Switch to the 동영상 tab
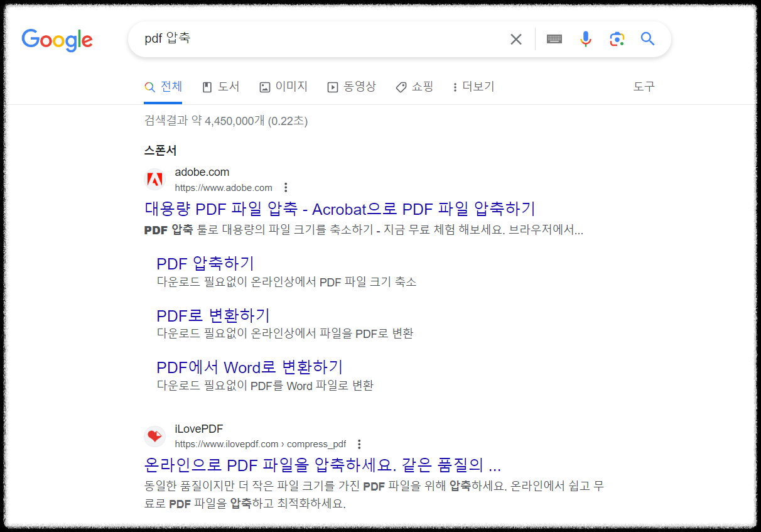Viewport: 761px width, 532px height. pos(352,87)
